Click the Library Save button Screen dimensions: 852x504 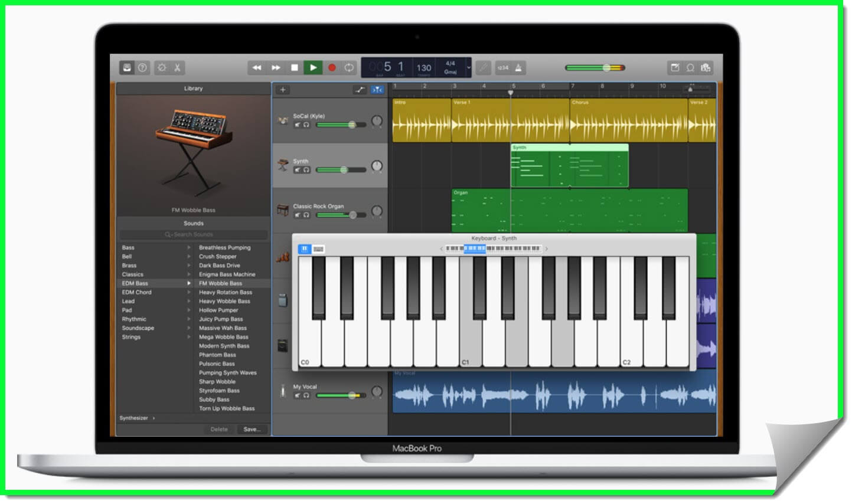tap(252, 429)
